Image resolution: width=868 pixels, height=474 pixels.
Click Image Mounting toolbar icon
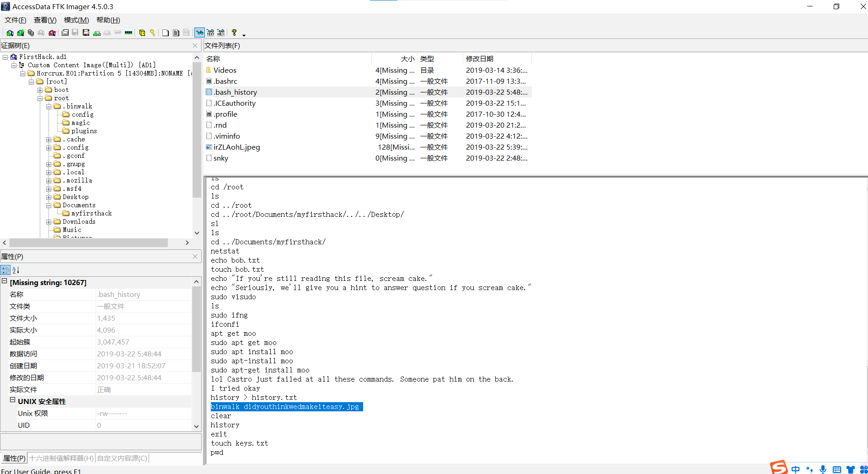click(x=31, y=32)
